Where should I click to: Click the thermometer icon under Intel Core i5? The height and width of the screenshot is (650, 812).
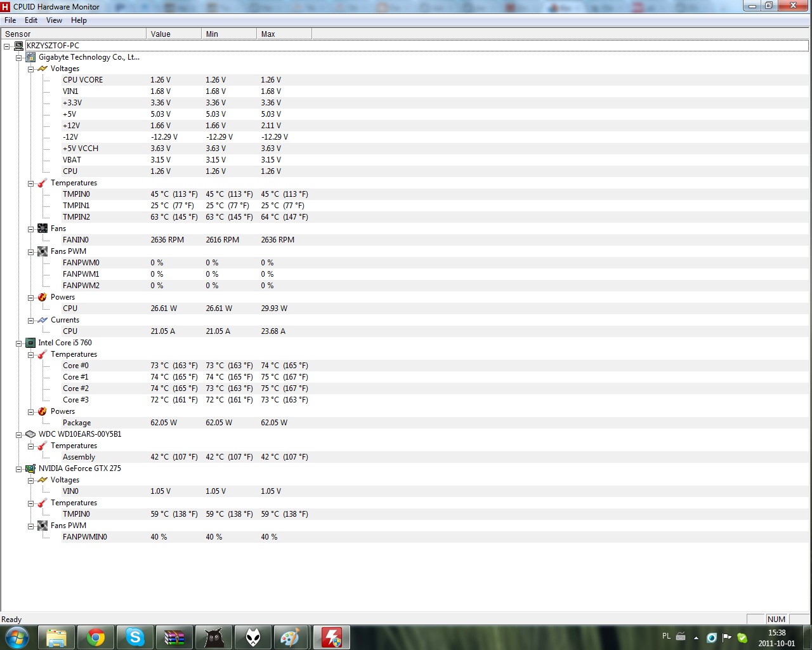coord(43,354)
